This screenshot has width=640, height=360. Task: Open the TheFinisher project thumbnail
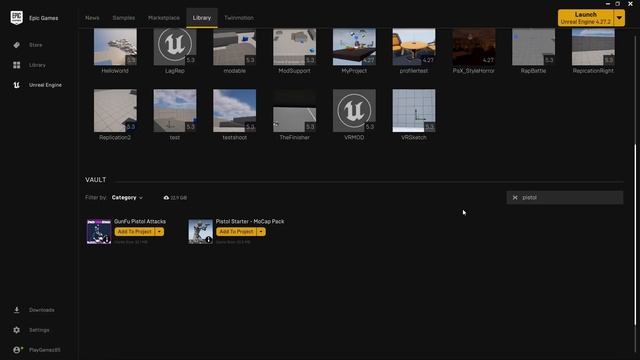click(294, 111)
